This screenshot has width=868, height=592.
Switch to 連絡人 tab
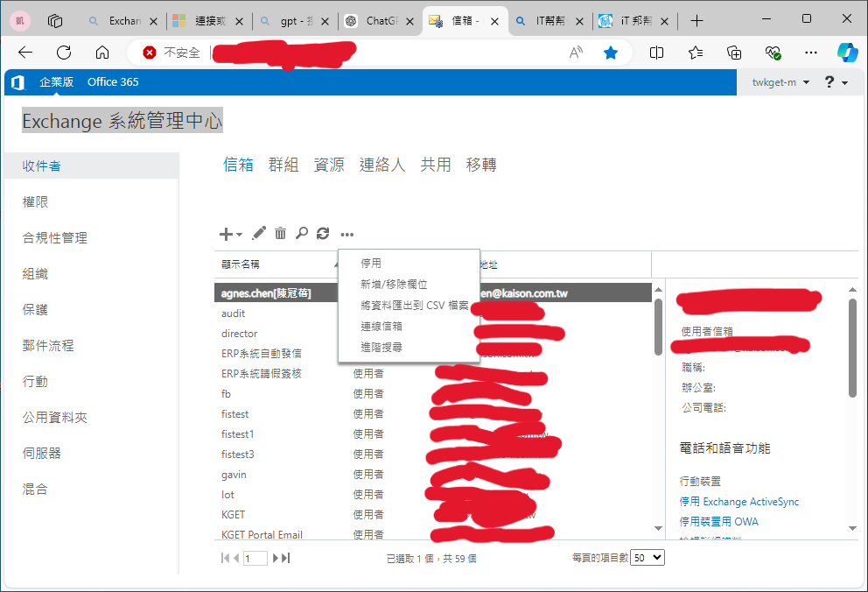point(382,165)
